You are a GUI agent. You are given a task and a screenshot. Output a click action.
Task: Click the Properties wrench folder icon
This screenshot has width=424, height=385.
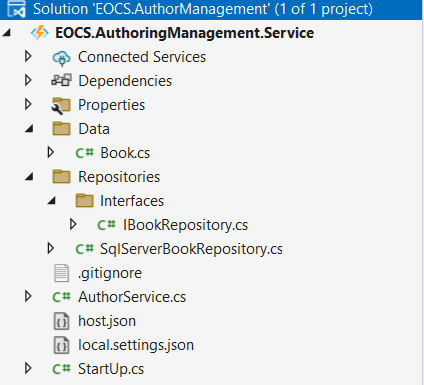click(61, 105)
